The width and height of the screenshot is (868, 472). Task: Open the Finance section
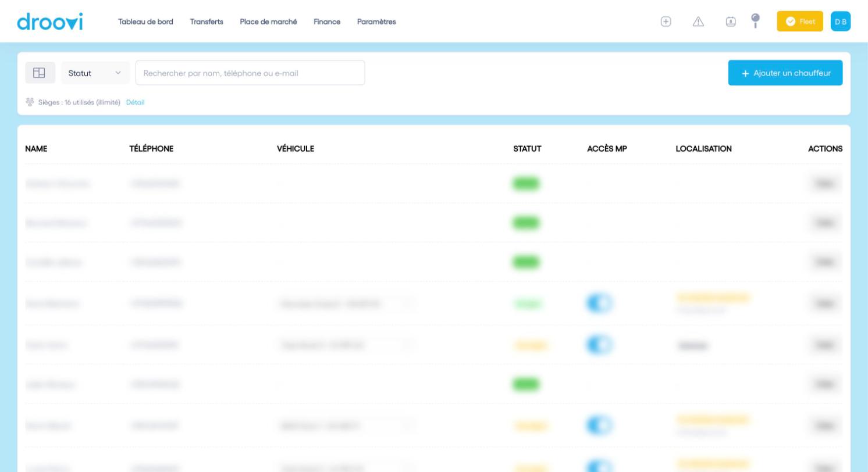pyautogui.click(x=327, y=22)
